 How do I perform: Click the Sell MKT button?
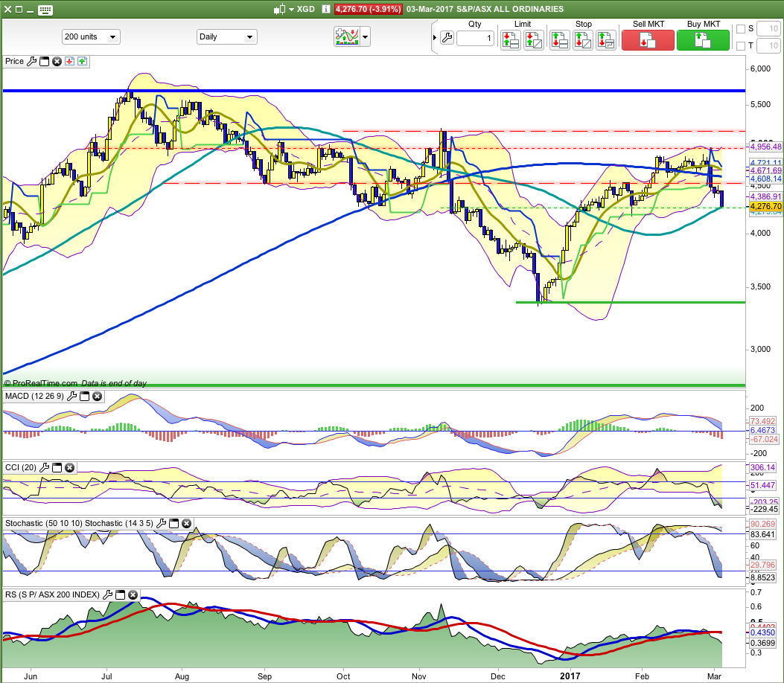[648, 40]
